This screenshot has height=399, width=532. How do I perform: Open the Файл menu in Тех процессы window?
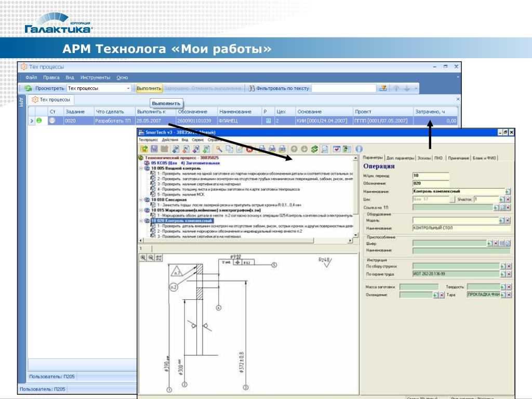click(x=31, y=77)
